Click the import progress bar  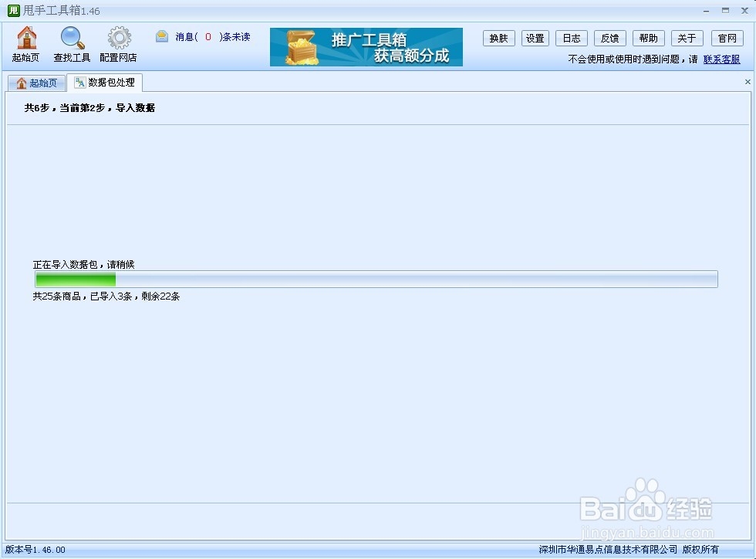376,279
